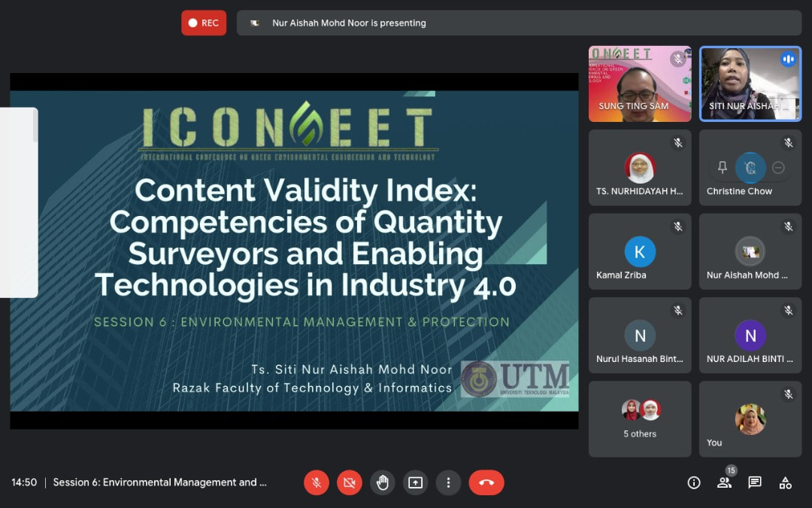This screenshot has width=812, height=508.
Task: Click the Session 6 meeting title text
Action: [159, 482]
